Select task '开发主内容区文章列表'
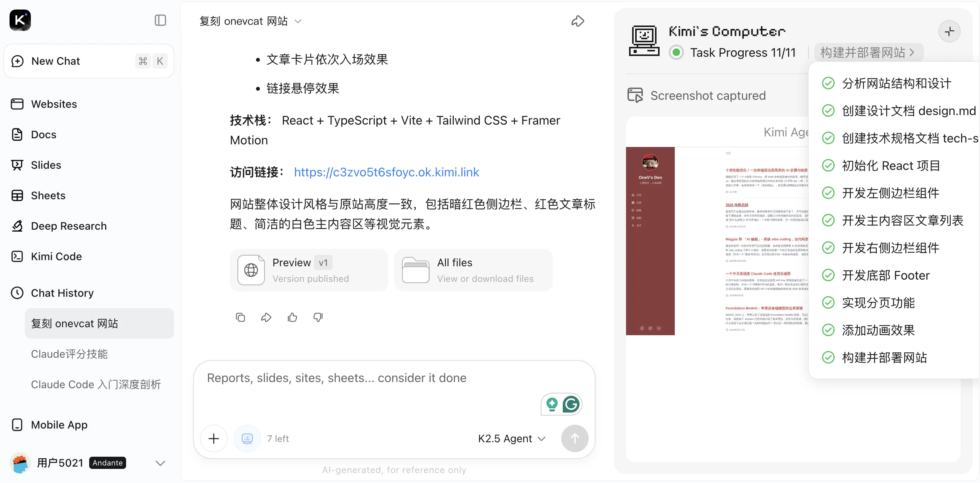Viewport: 980px width, 483px height. click(893, 221)
